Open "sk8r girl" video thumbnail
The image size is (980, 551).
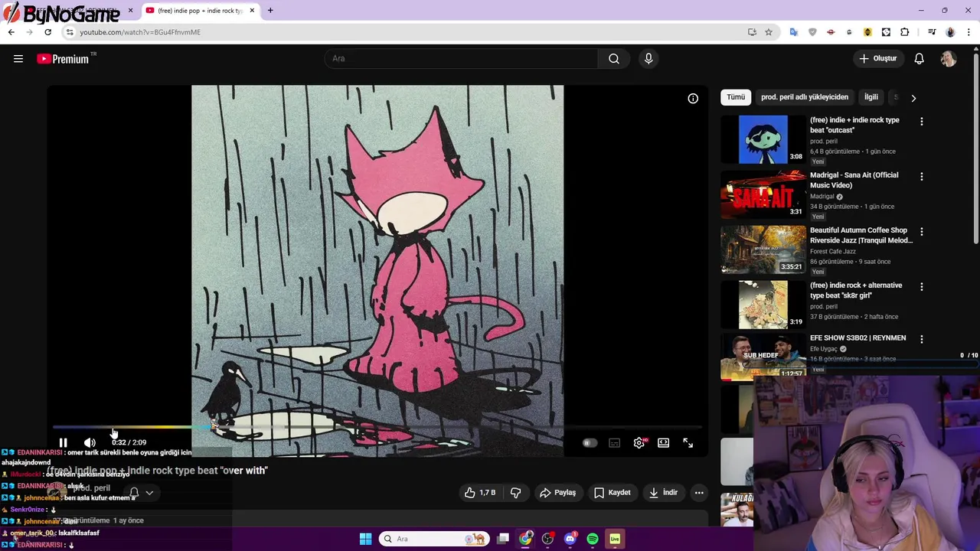[x=763, y=305]
